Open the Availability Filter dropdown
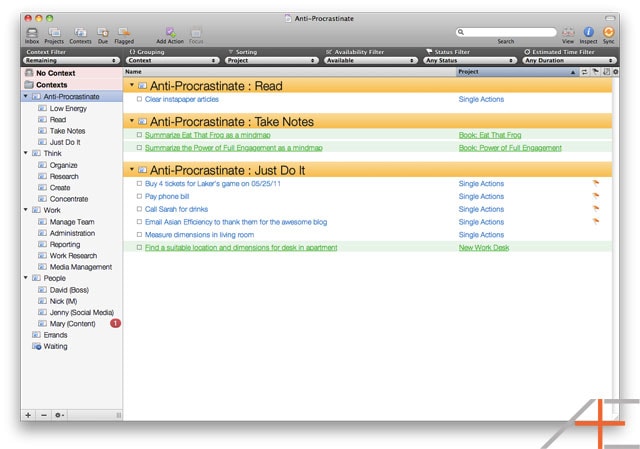The height and width of the screenshot is (449, 640). 371,60
